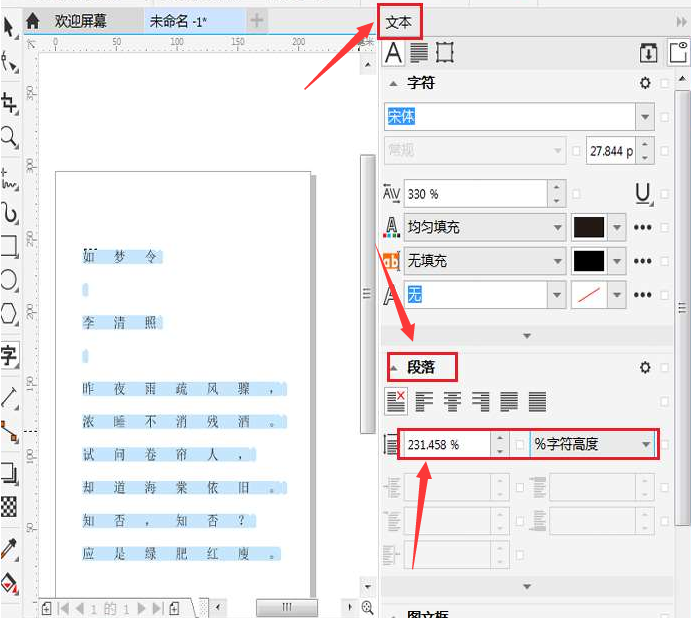Select the Text tool (字)

tap(9, 355)
